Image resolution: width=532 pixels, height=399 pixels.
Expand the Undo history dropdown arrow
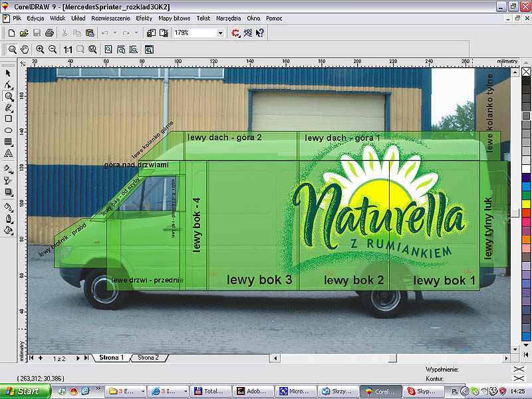coord(114,33)
